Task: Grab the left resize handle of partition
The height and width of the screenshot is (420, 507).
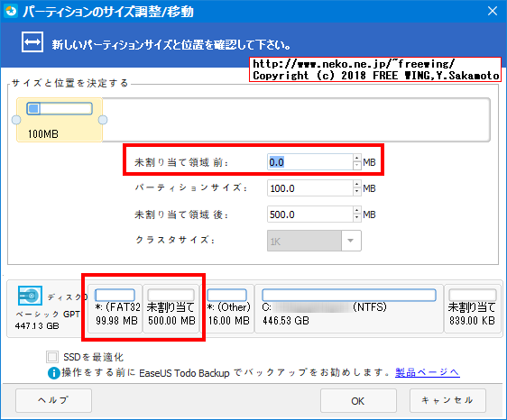Action: pyautogui.click(x=16, y=120)
